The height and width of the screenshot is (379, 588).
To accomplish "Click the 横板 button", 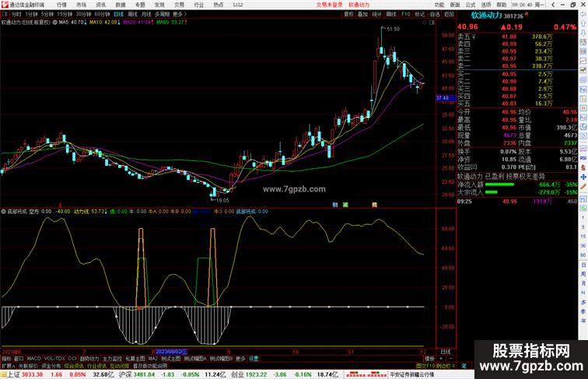I will point(430,359).
